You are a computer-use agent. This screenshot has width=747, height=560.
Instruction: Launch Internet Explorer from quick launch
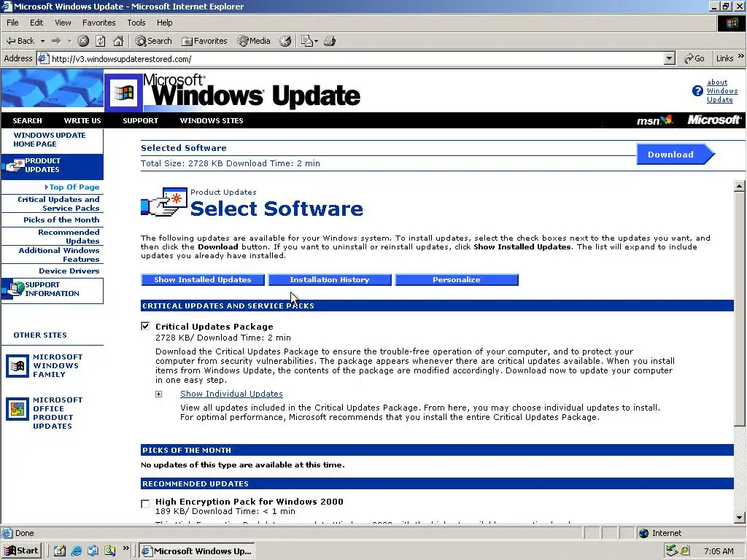pos(76,551)
